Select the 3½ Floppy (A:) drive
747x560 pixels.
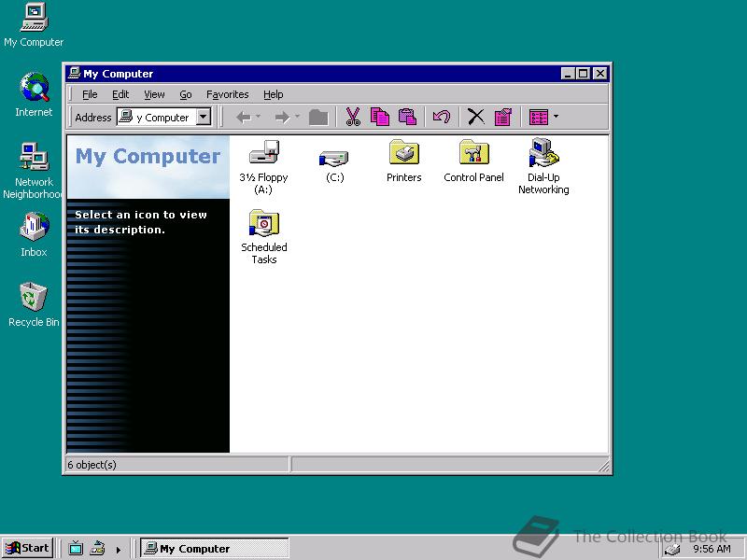263,153
